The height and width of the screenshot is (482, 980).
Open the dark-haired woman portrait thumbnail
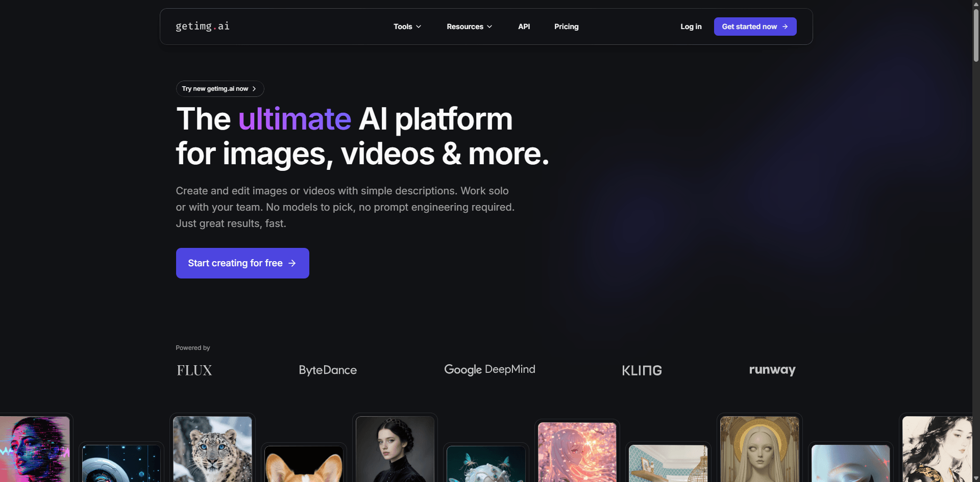[x=395, y=449]
